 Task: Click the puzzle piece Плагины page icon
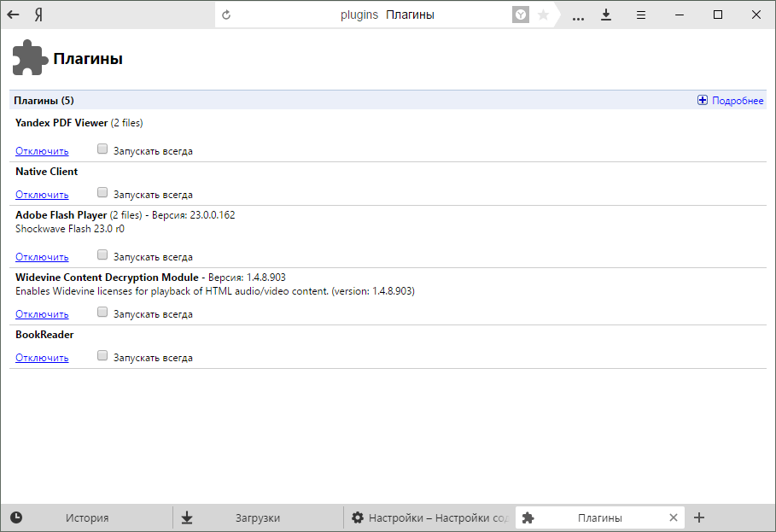click(x=30, y=57)
